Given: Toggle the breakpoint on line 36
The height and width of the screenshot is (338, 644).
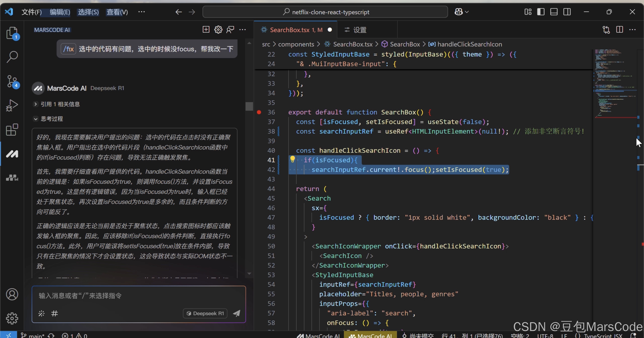Looking at the screenshot, I should coord(259,112).
